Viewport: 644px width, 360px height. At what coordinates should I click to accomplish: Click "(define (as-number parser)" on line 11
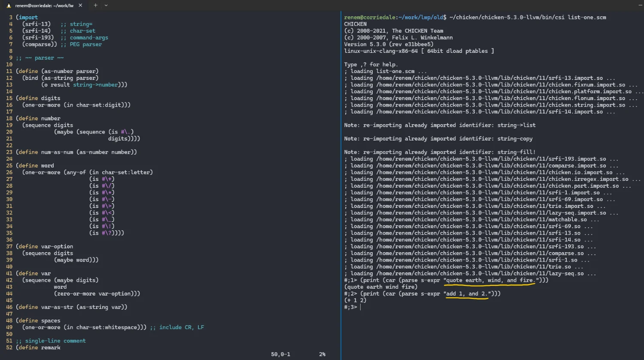57,71
